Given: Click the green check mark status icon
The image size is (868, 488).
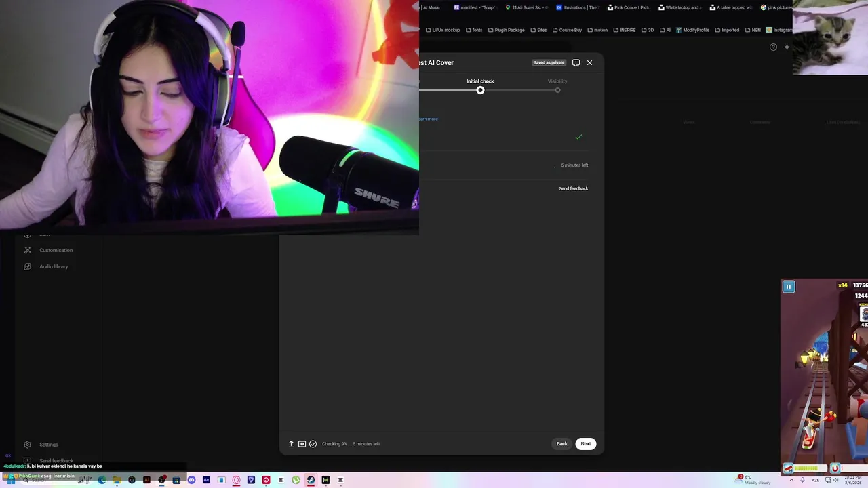Looking at the screenshot, I should tap(578, 137).
